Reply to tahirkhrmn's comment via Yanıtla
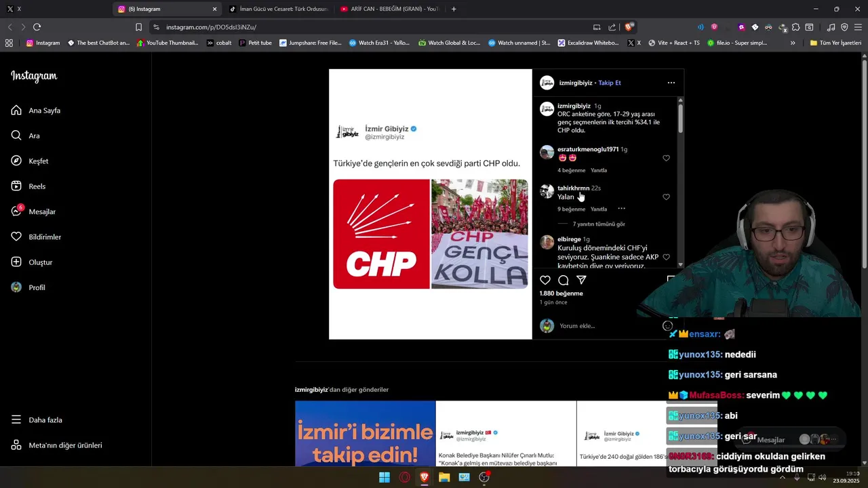This screenshot has height=488, width=868. click(599, 209)
